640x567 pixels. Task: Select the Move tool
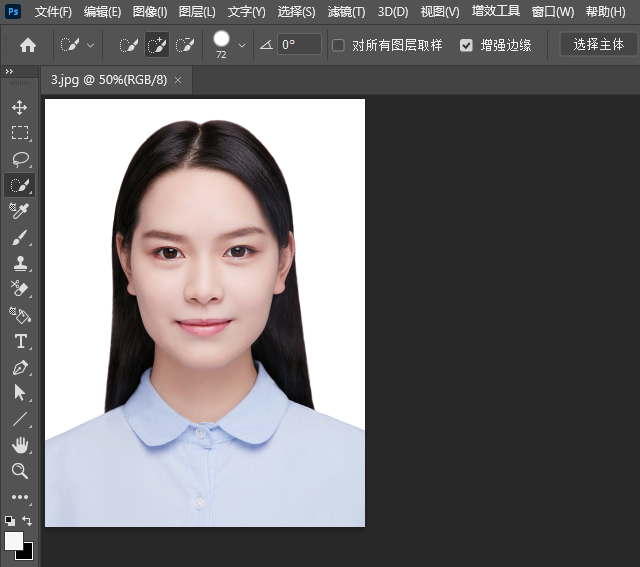pyautogui.click(x=20, y=107)
